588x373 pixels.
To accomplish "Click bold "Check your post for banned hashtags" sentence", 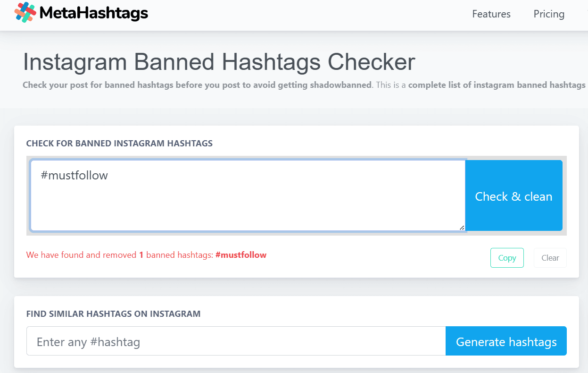I will click(198, 85).
